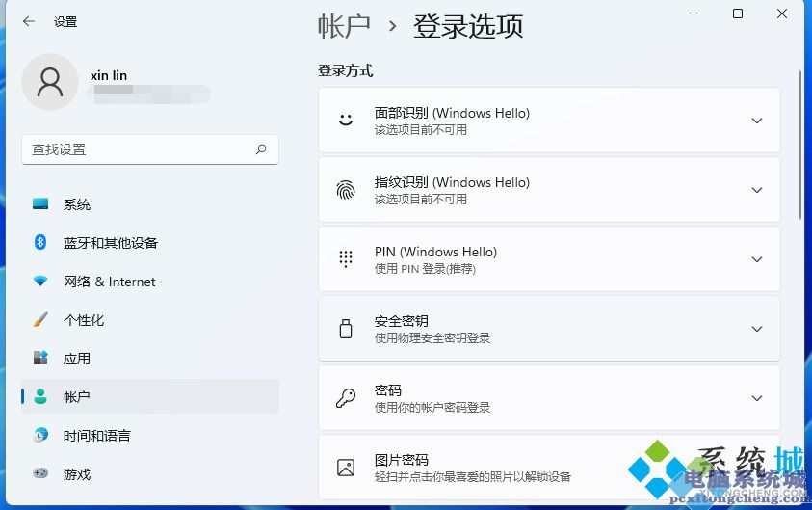The image size is (812, 510).
Task: Click the USB key icon for 安全密钥
Action: pyautogui.click(x=346, y=329)
